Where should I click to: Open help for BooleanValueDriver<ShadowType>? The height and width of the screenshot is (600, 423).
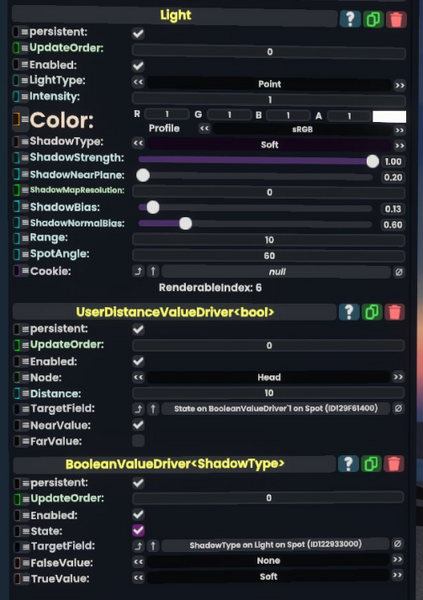(x=348, y=464)
